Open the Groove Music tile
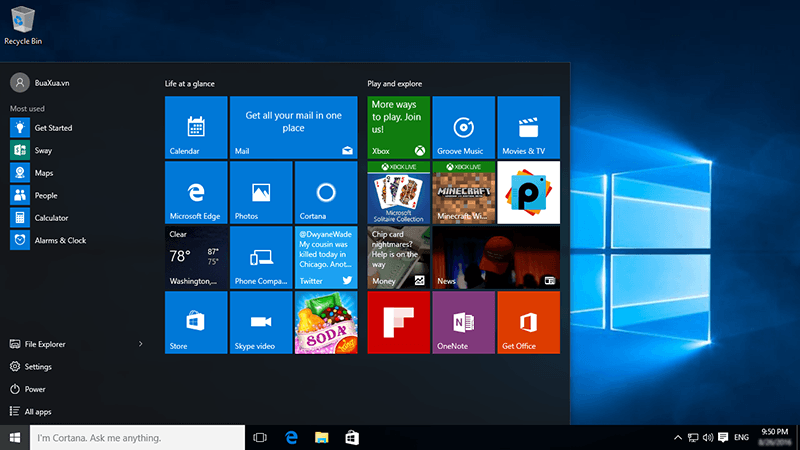 click(x=464, y=128)
